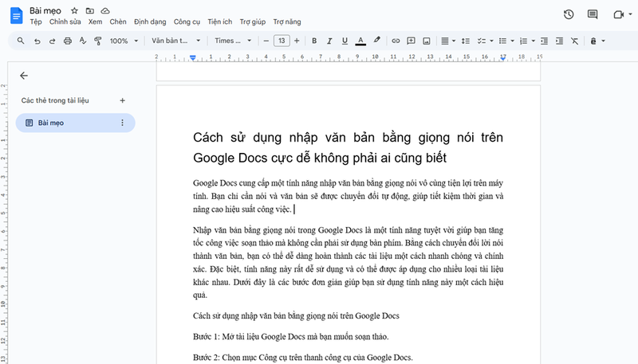638x364 pixels.
Task: Toggle bold formatting
Action: pos(314,41)
